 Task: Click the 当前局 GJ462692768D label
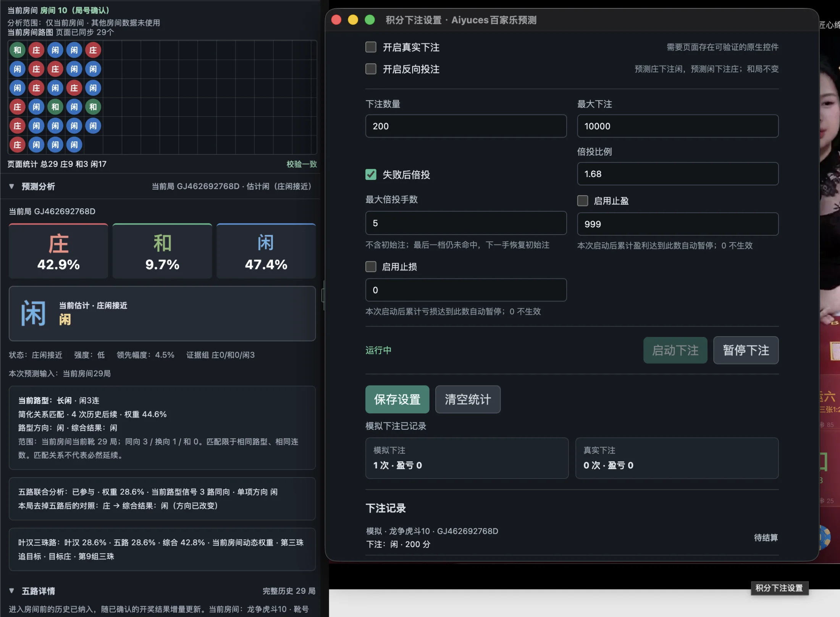[52, 211]
